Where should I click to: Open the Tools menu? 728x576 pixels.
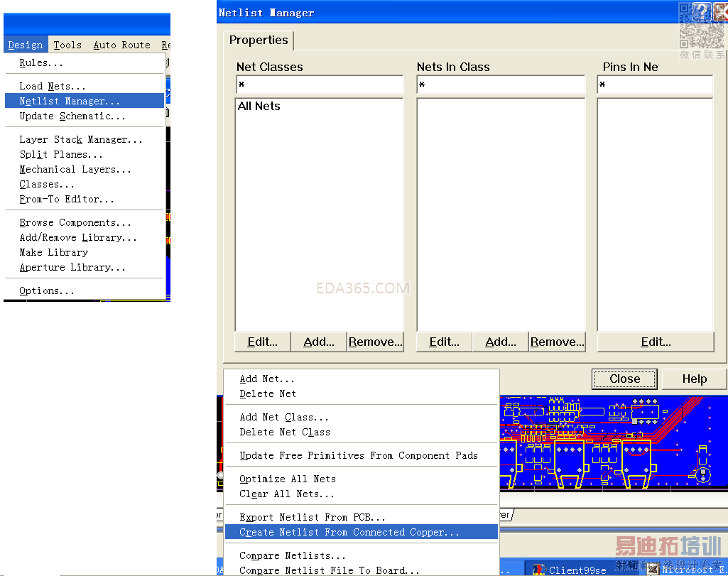pyautogui.click(x=67, y=45)
